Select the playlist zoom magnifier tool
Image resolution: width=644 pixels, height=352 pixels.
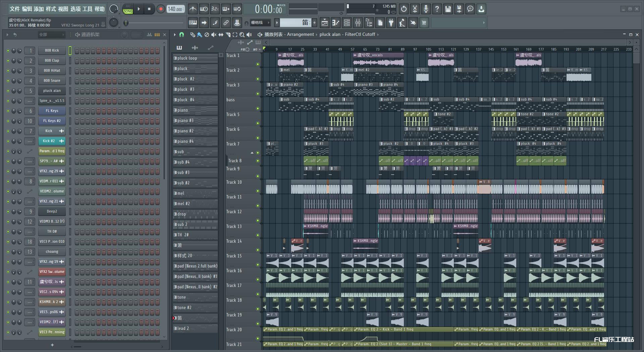[x=242, y=35]
